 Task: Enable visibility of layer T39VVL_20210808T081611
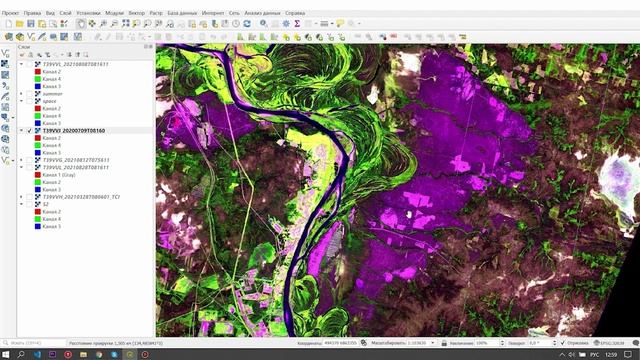pos(29,64)
